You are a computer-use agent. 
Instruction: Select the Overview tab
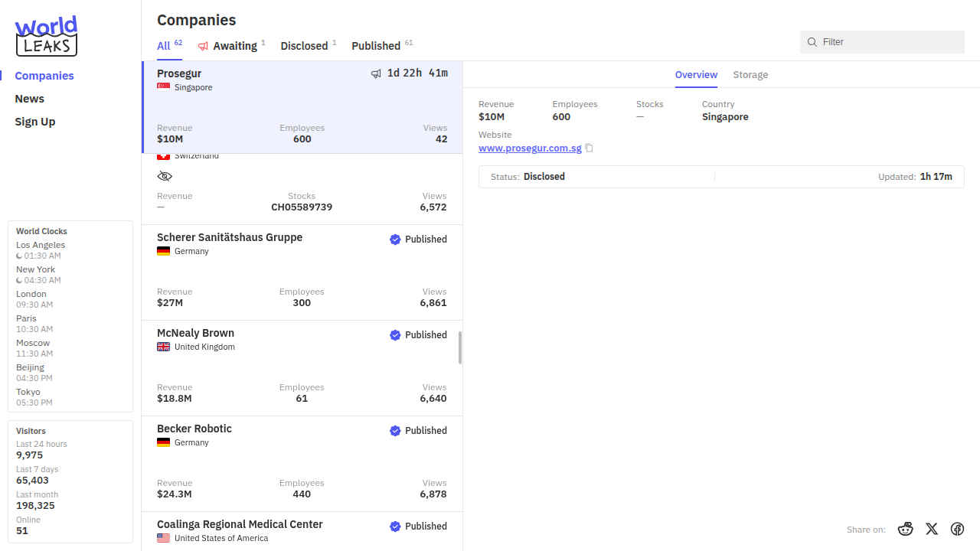(x=696, y=75)
